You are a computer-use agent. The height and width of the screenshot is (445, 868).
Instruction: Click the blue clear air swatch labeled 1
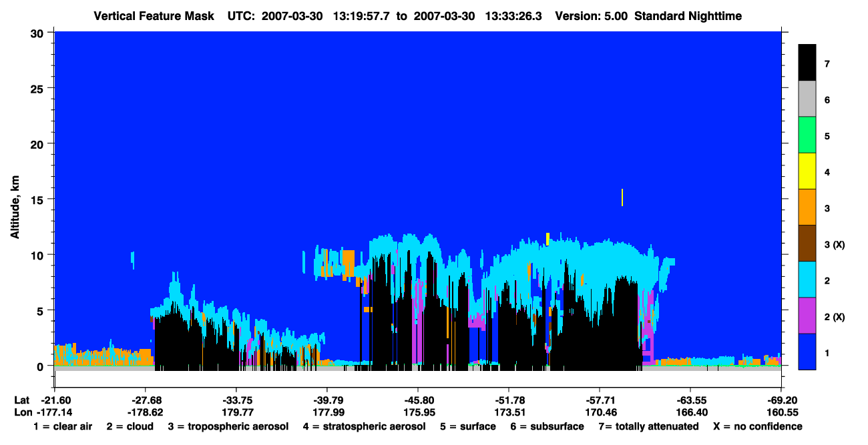point(807,352)
